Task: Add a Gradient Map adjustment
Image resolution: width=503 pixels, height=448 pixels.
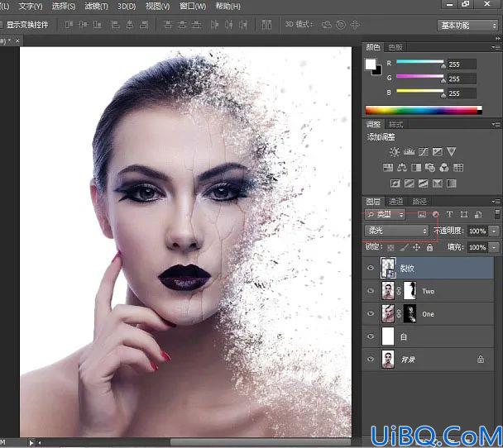Action: point(452,183)
